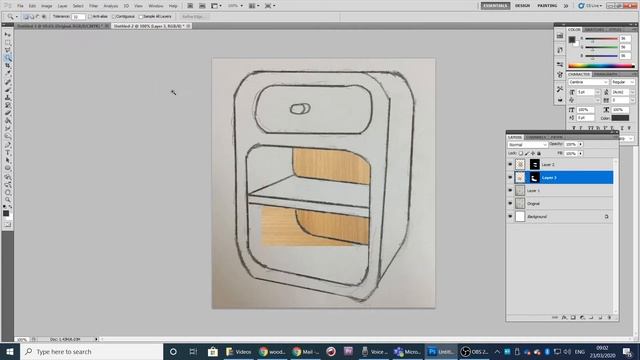
Task: Open the tool preset picker arrow
Action: coord(16,17)
